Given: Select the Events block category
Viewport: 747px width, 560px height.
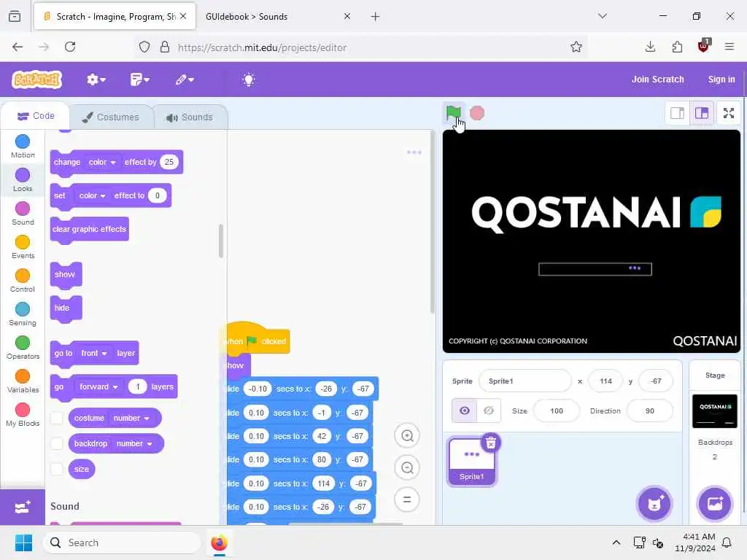Looking at the screenshot, I should click(23, 246).
